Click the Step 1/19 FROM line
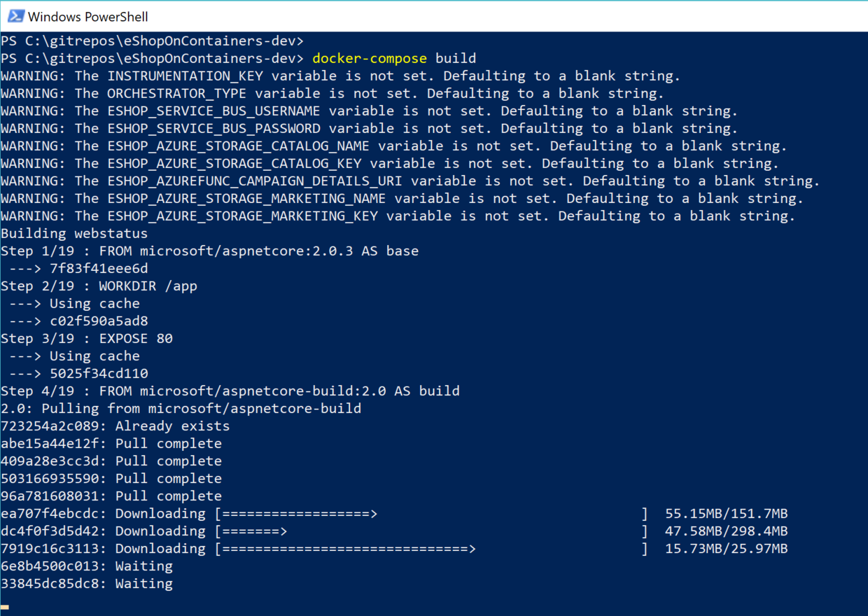Viewport: 868px width, 616px height. click(210, 251)
